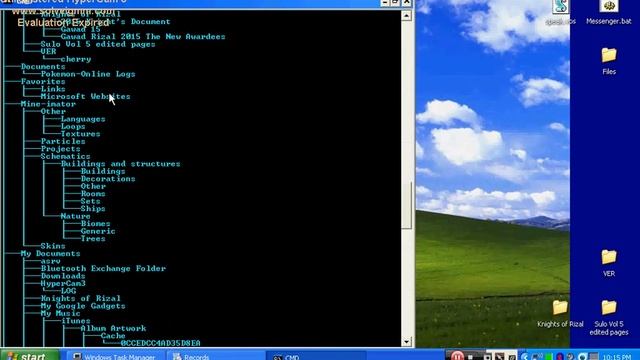Screen dimensions: 640x360
Task: Click the 'HyperCam3' entry in the tree
Action: pos(63,284)
